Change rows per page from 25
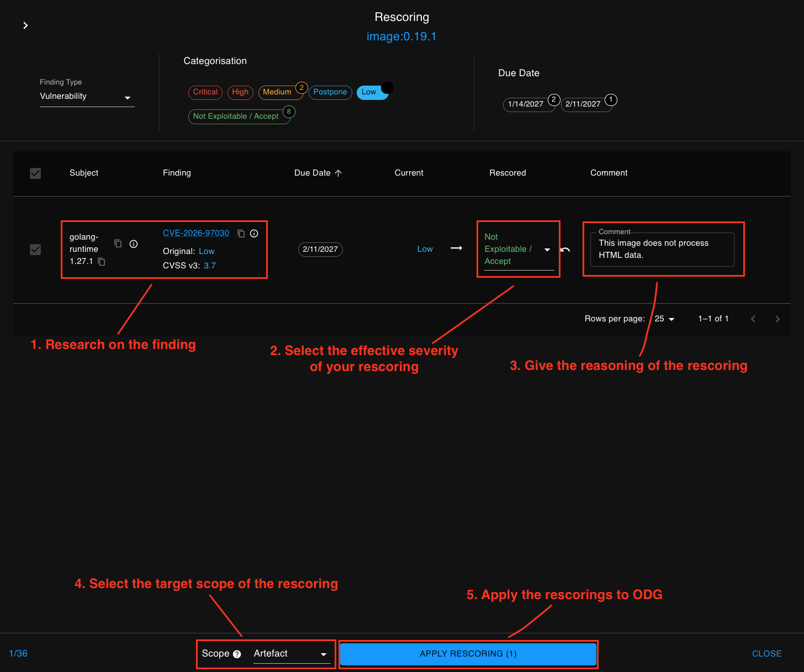 (665, 319)
